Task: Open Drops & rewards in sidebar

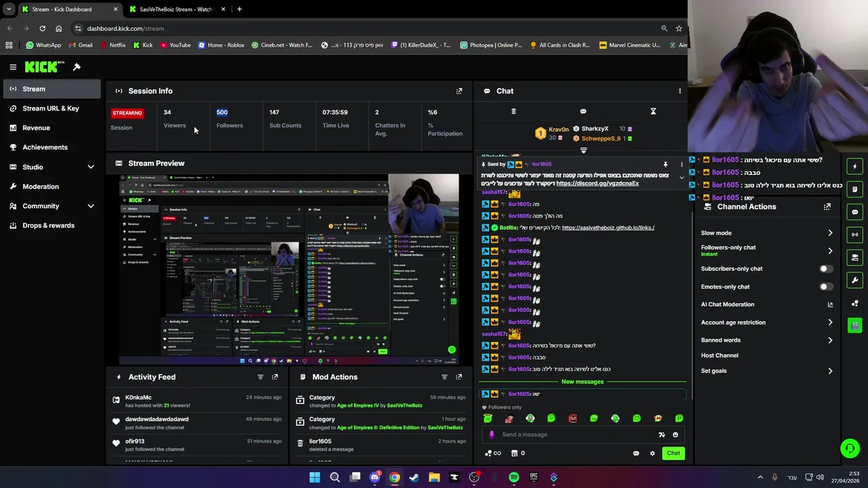Action: click(x=52, y=225)
